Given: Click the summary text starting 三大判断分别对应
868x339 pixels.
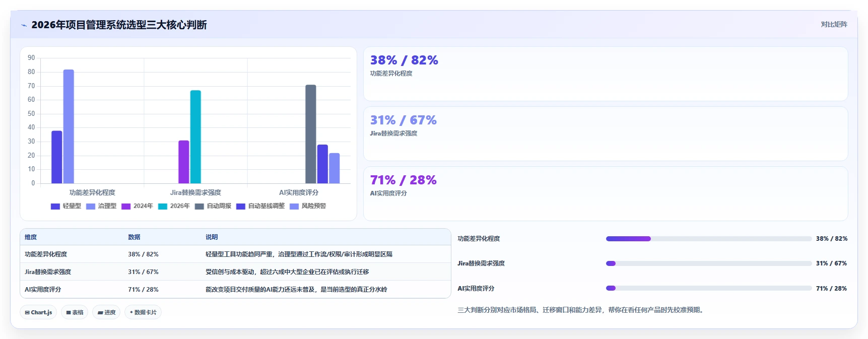Looking at the screenshot, I should [x=581, y=310].
